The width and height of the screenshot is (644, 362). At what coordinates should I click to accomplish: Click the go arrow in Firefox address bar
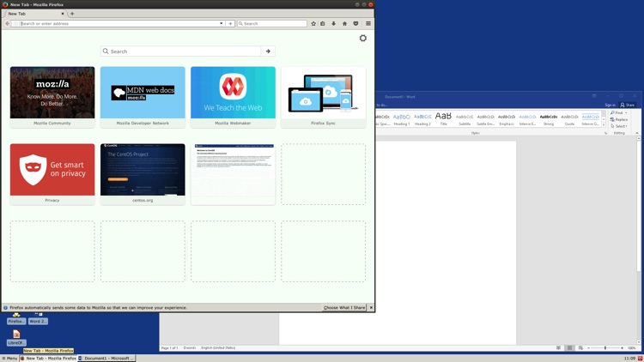pyautogui.click(x=230, y=23)
